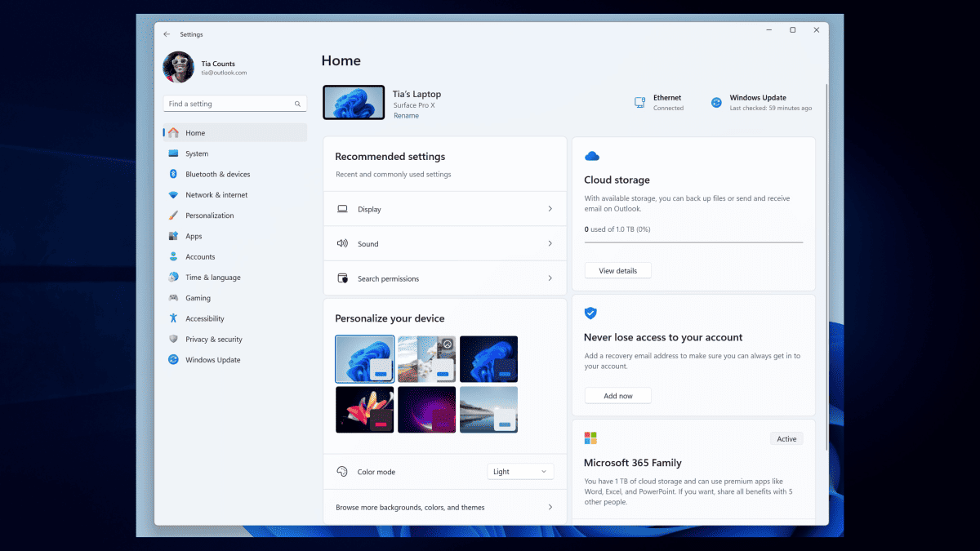
Task: Click the device wallpaper thumbnail at top
Action: tap(354, 103)
